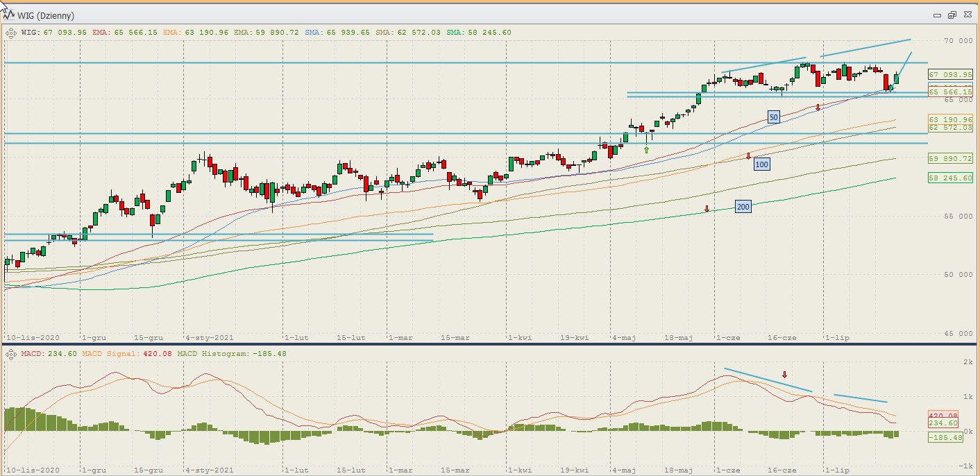Viewport: 980px width, 476px height.
Task: Select the '100' moving average label box
Action: click(762, 164)
